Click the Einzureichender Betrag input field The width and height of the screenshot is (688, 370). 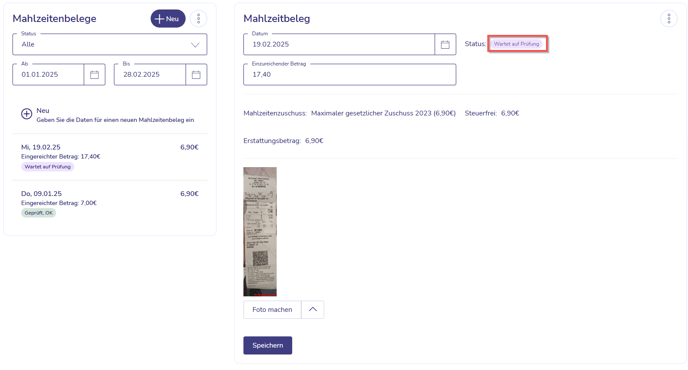(350, 75)
